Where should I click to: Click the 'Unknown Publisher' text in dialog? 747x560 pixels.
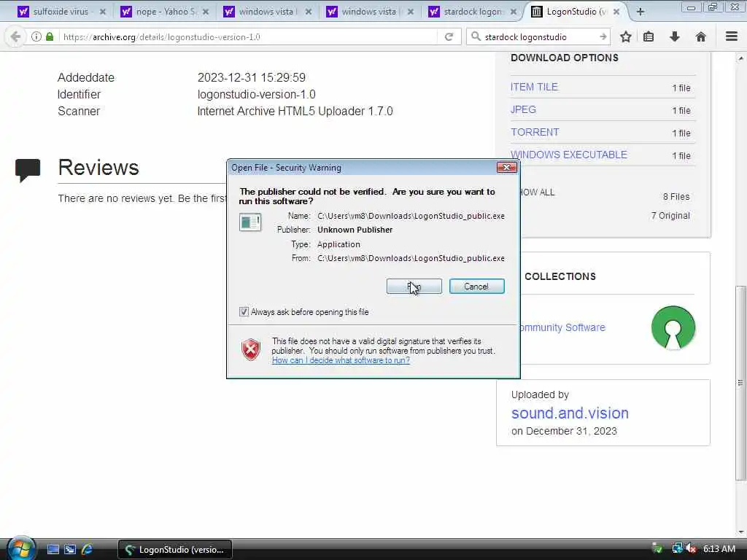tap(355, 230)
